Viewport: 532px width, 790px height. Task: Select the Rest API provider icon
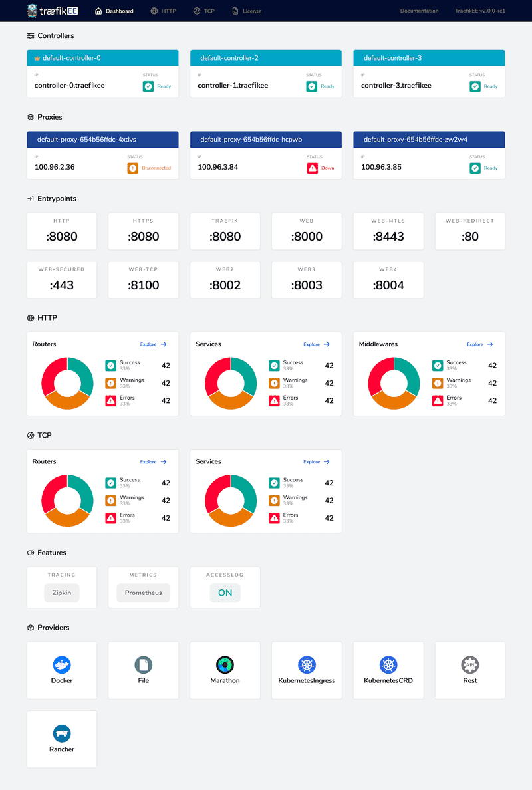pyautogui.click(x=469, y=664)
